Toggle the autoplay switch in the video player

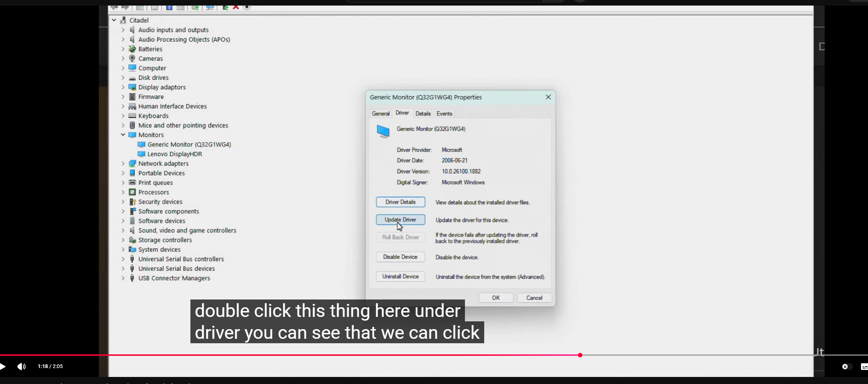pos(847,367)
